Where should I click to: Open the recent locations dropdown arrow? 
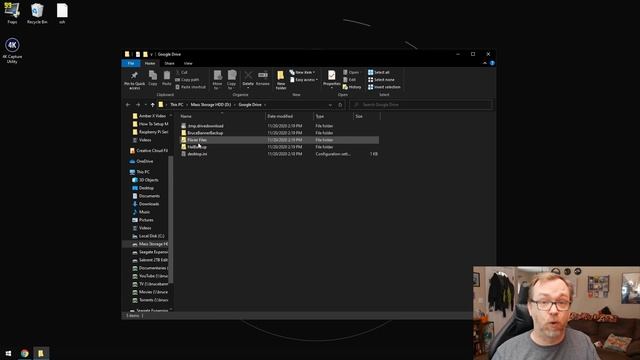point(146,105)
